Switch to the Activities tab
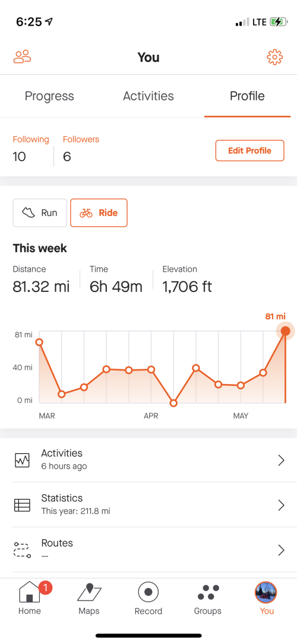Viewport: 297px width, 644px height. (x=148, y=96)
